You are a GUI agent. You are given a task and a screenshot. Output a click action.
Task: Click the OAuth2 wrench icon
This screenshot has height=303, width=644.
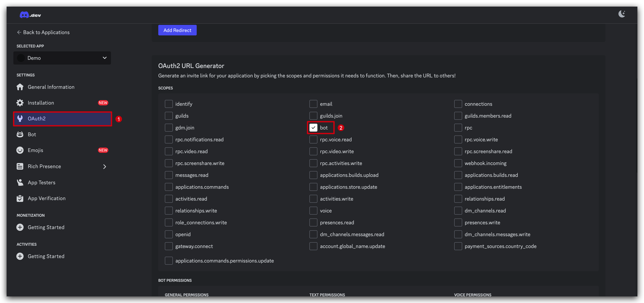(20, 119)
